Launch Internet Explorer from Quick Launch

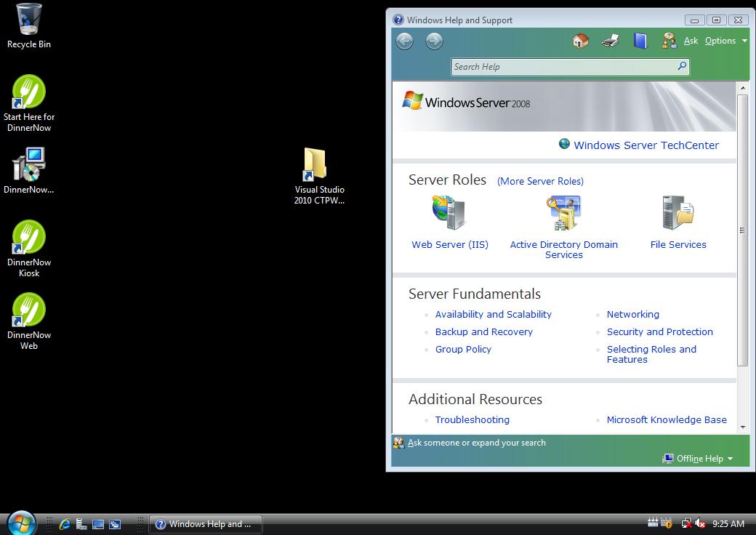[65, 524]
